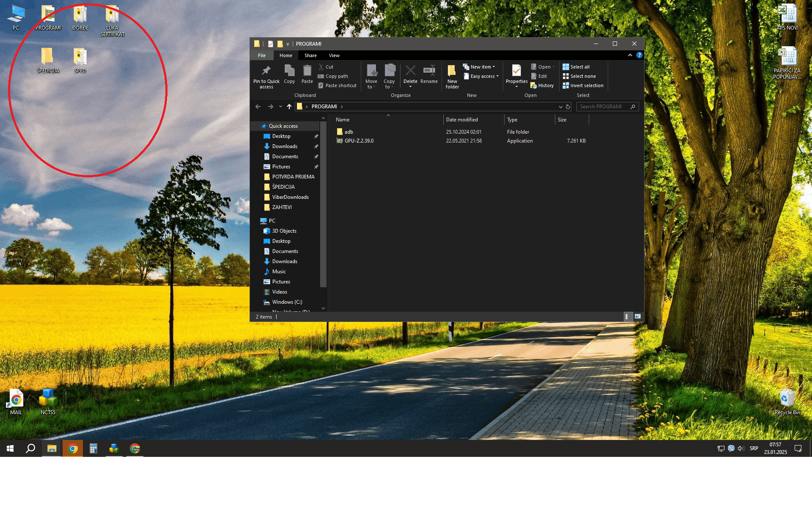Select the GPU-Z.2.39.0 application file

(x=461, y=141)
